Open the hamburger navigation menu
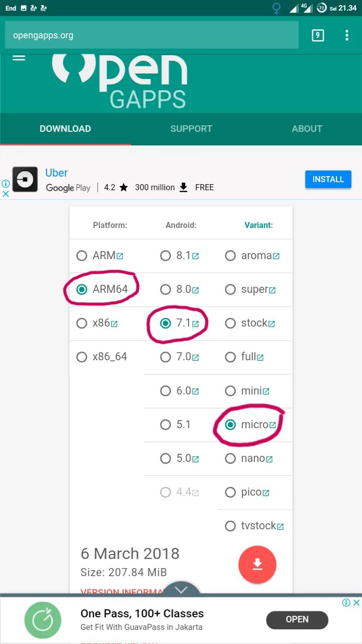This screenshot has width=362, height=644. click(19, 57)
